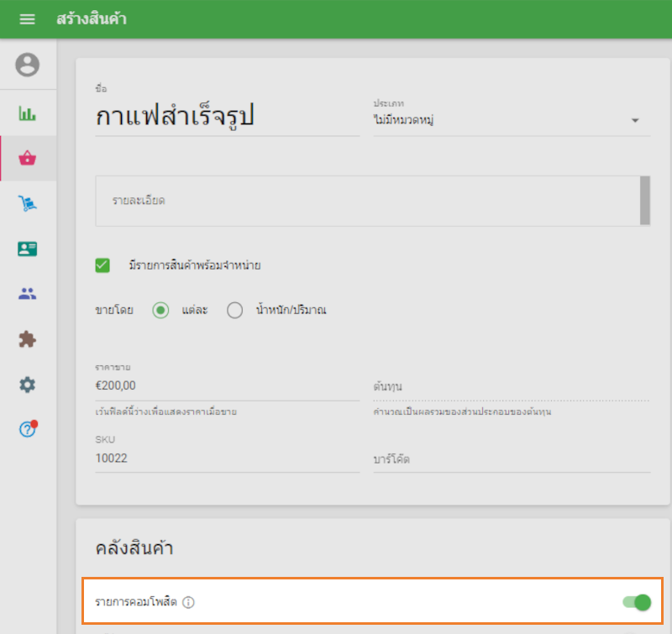Open the customers contact card icon
Screen dimensions: 672x634
(27, 248)
